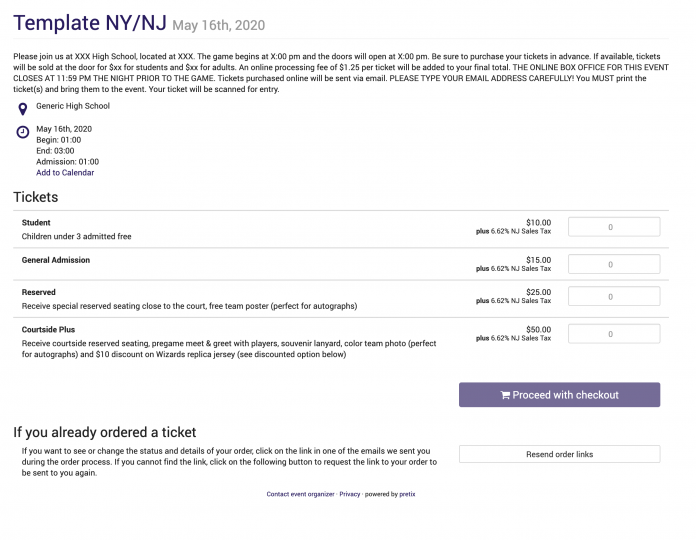Click the Tickets section heading
This screenshot has width=696, height=540.
pos(36,197)
